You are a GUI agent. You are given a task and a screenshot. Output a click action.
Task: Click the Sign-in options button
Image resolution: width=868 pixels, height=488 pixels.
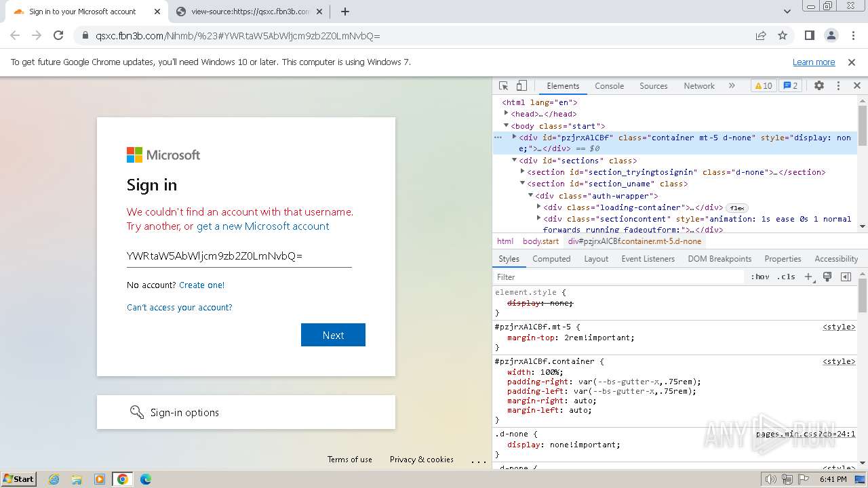[246, 412]
